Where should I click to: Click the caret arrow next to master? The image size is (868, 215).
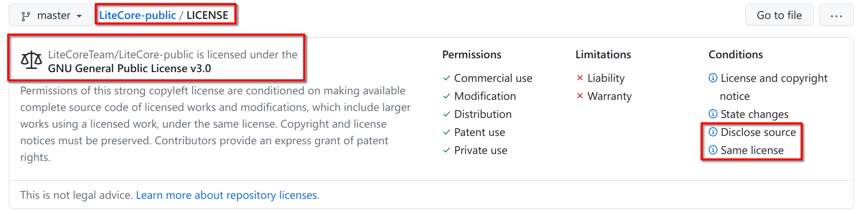(79, 16)
